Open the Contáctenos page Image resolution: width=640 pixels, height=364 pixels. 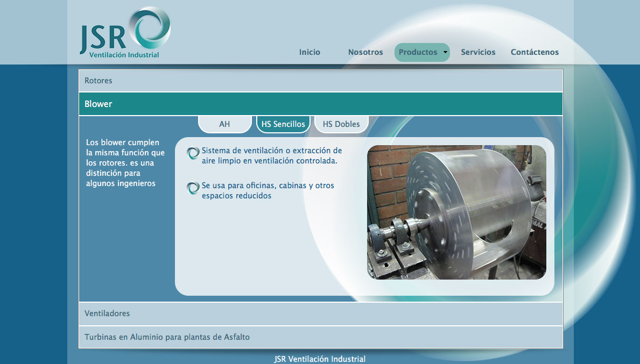534,52
